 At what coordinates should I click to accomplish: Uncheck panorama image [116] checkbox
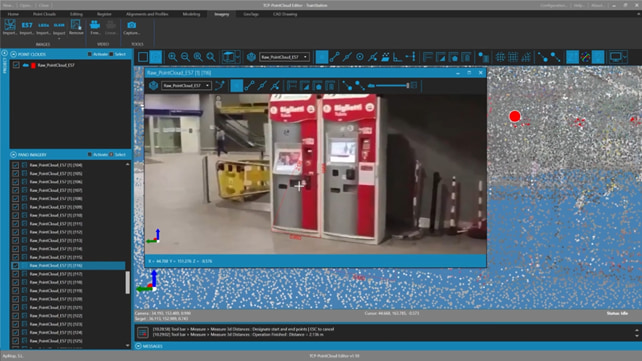pyautogui.click(x=16, y=265)
